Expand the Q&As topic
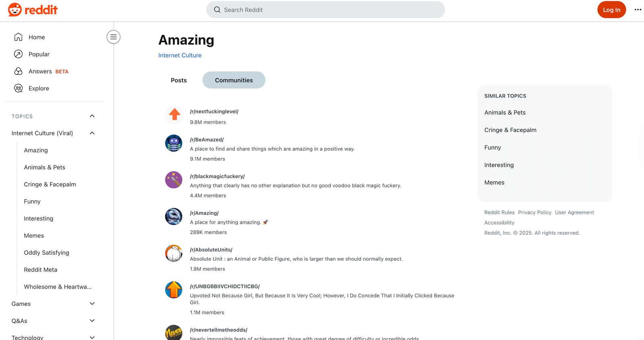Viewport: 644px width, 340px height. [x=92, y=321]
